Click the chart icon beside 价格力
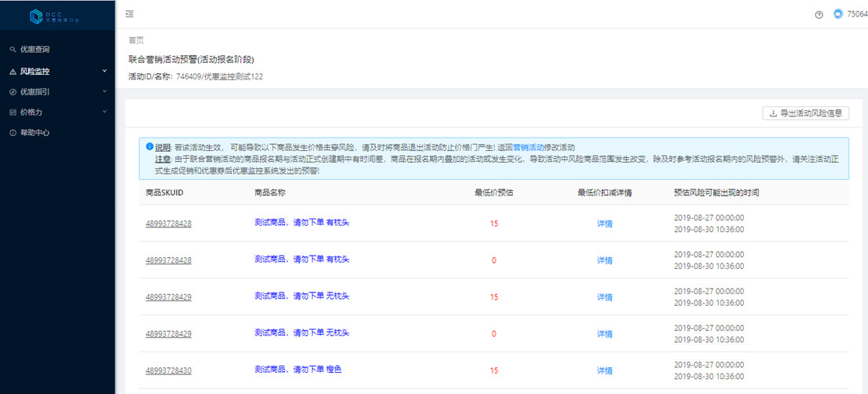The height and width of the screenshot is (394, 868). click(x=13, y=112)
